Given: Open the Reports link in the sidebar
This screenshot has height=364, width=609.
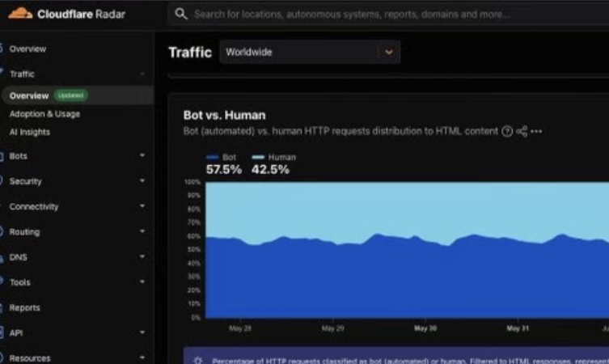Looking at the screenshot, I should (x=24, y=307).
